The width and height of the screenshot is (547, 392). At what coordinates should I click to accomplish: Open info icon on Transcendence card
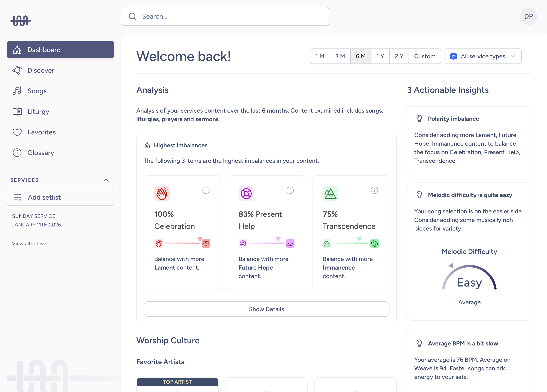tap(374, 190)
